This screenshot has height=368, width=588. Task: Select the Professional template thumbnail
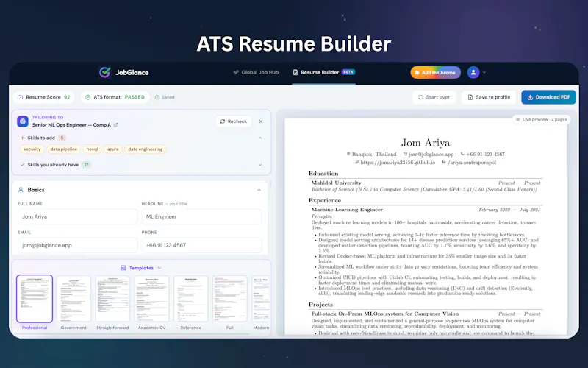coord(35,299)
